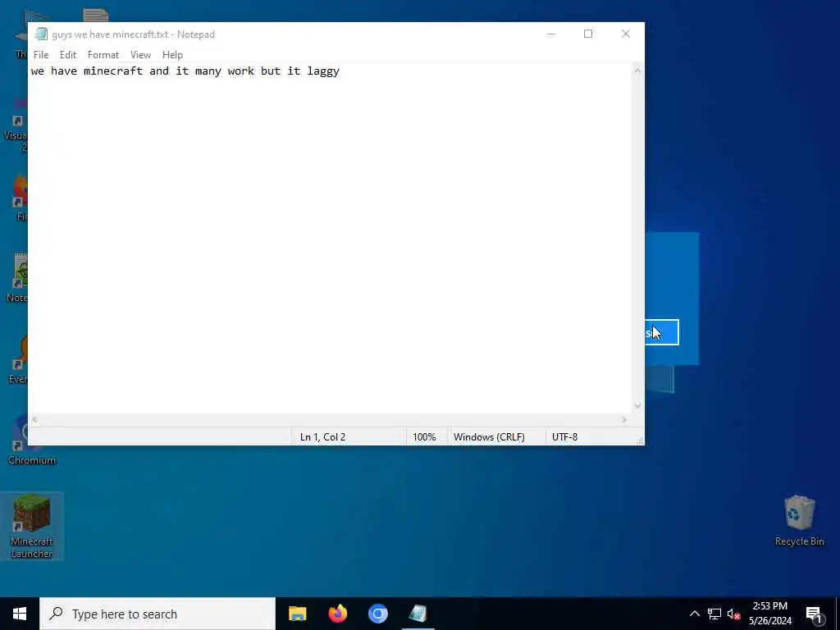Select the Chromium desktop shortcut
The image size is (840, 630).
click(x=32, y=441)
